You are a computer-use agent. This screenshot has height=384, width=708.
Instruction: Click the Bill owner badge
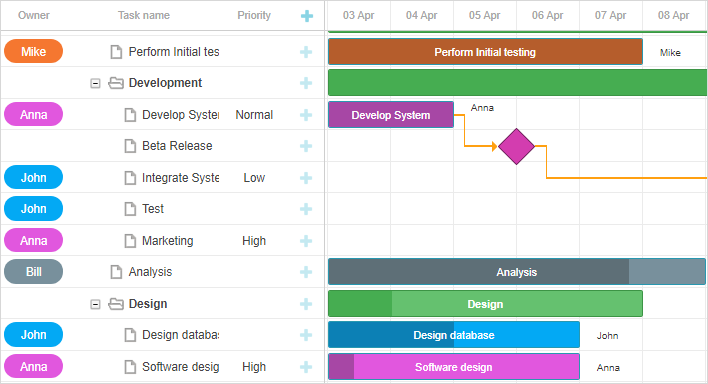point(33,272)
